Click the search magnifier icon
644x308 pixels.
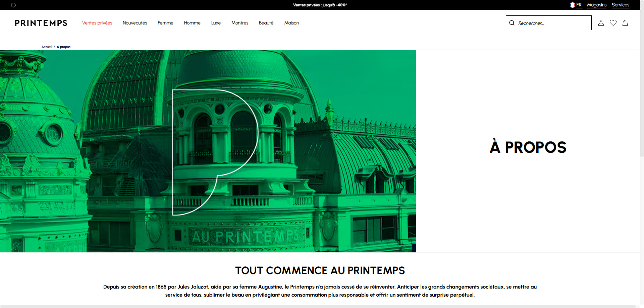click(x=512, y=23)
